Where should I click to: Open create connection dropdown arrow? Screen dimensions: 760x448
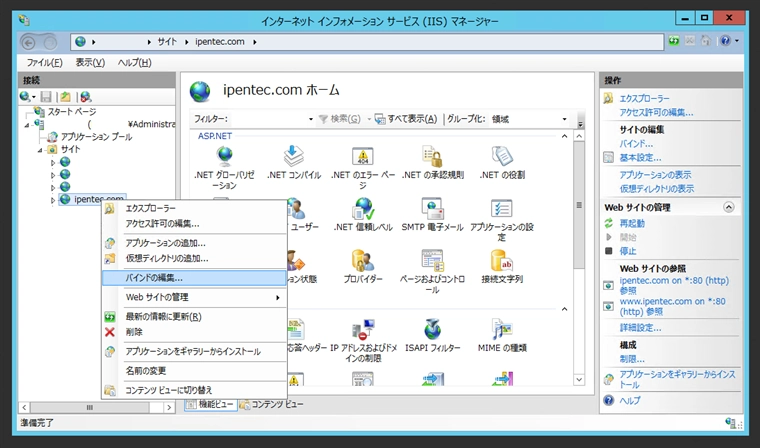point(33,97)
